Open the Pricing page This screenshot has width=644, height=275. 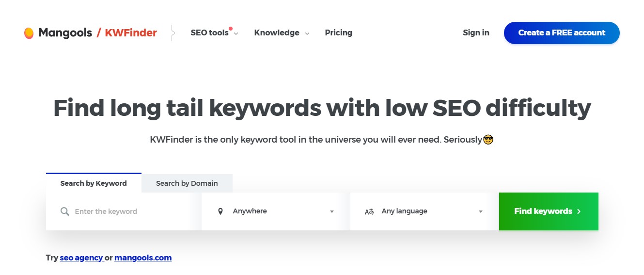point(339,33)
